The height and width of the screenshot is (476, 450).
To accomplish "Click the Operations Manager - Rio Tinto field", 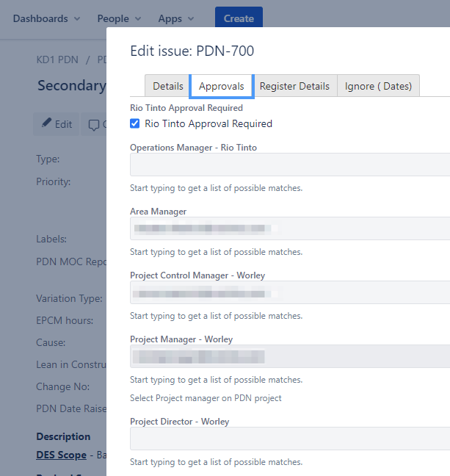I will point(290,165).
